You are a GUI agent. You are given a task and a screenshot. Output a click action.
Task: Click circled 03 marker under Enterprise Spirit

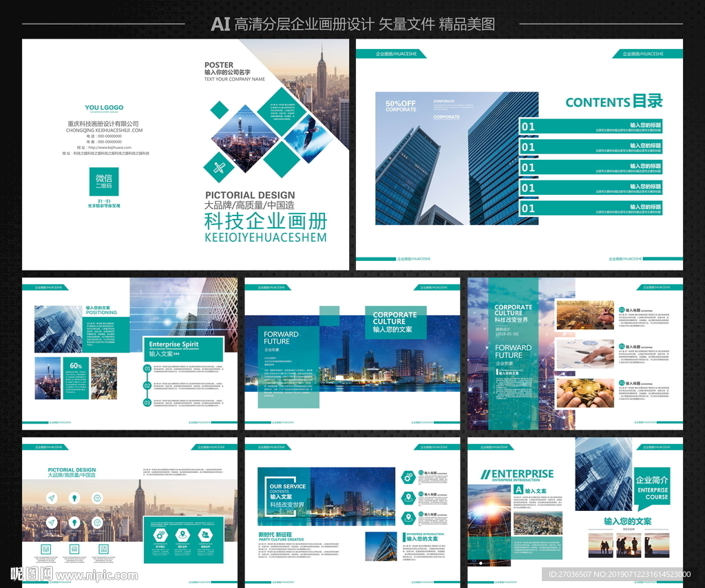tap(147, 403)
